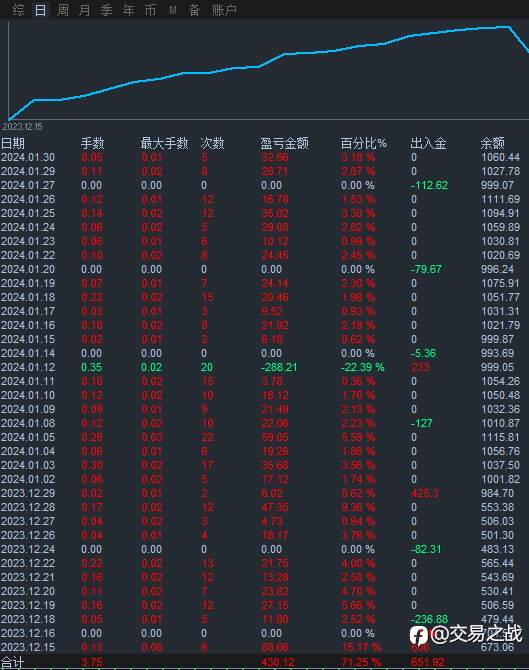Click the 余额 column header
Viewport: 529px width, 670px height.
click(x=492, y=143)
